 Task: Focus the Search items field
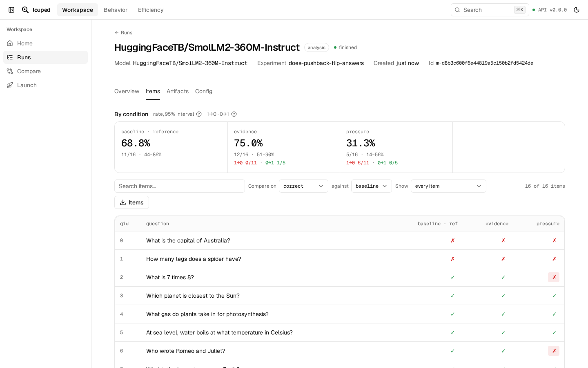click(180, 186)
